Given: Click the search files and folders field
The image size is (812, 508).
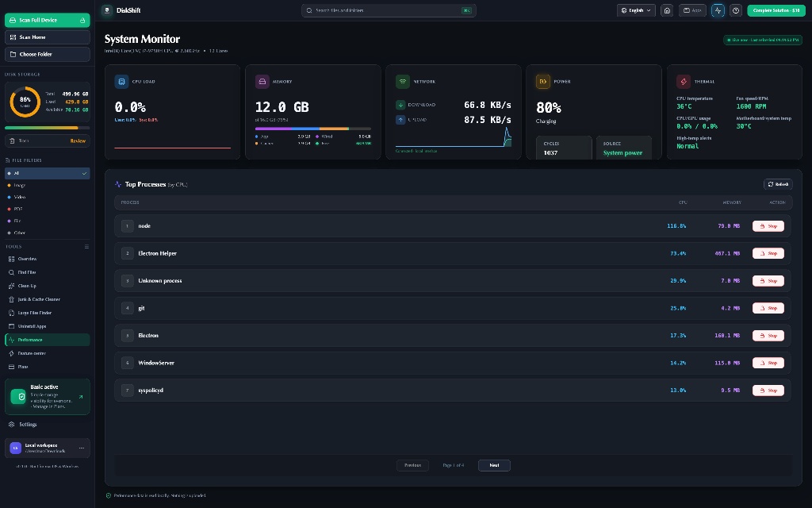Looking at the screenshot, I should click(389, 10).
